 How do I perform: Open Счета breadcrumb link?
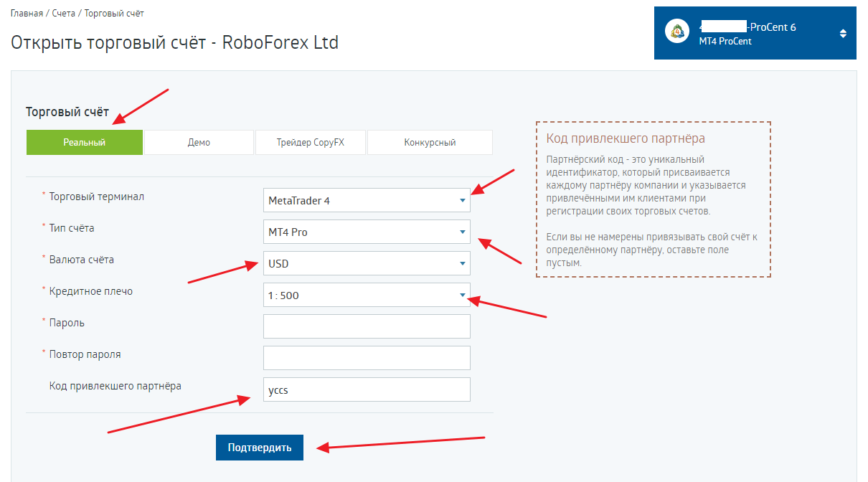64,14
